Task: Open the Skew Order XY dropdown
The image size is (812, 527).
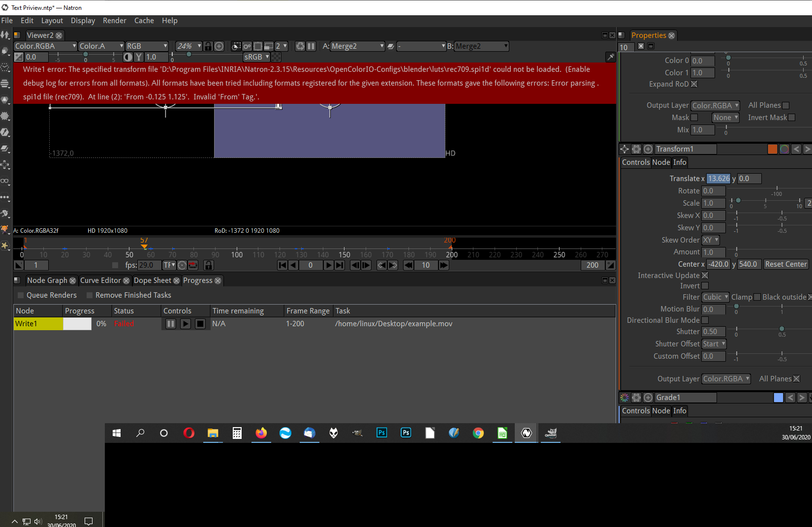Action: 711,240
